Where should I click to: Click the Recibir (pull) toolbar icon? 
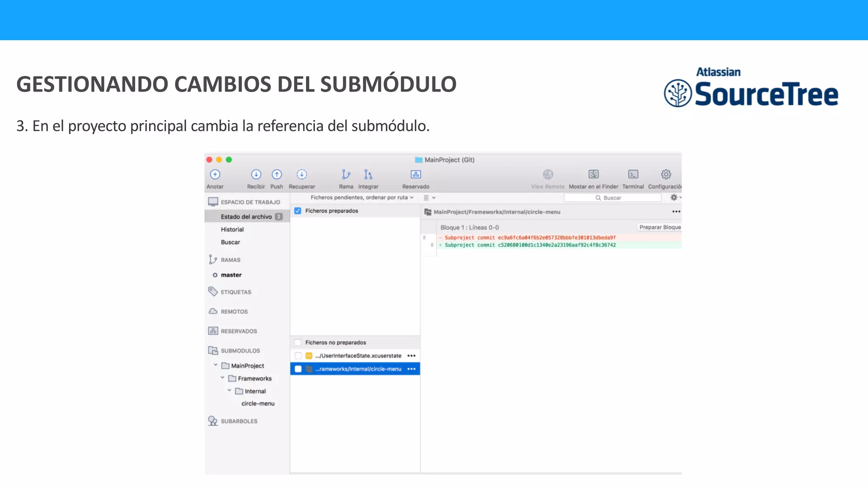coord(256,175)
